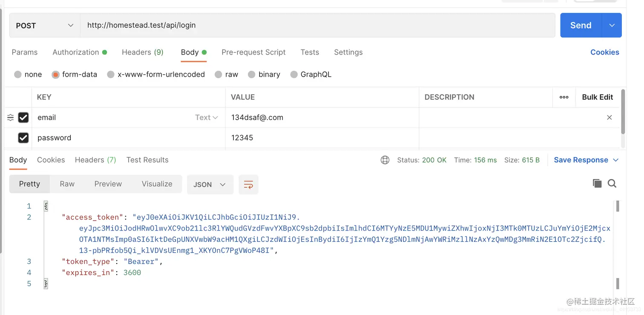Select the response Body tab

[x=18, y=160]
